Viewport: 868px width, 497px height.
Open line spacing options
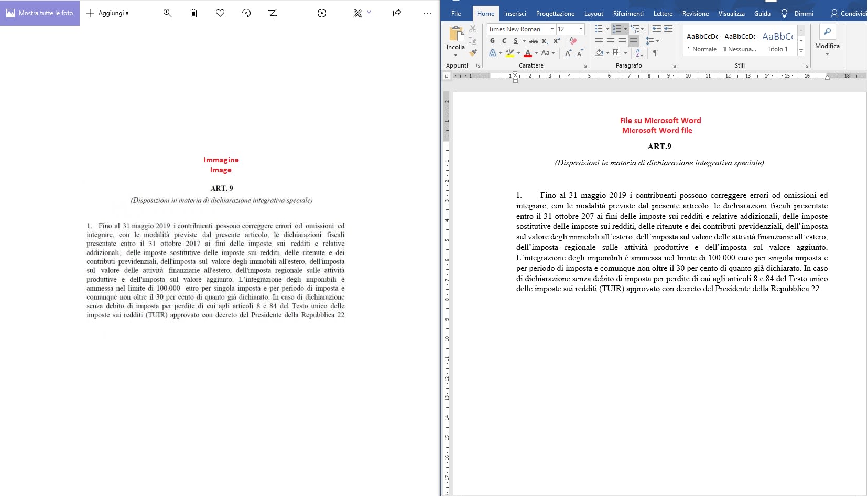click(652, 41)
